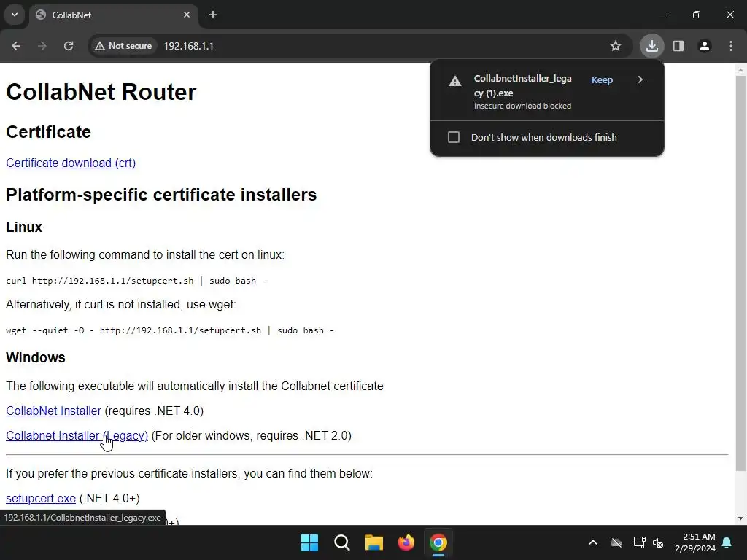The height and width of the screenshot is (560, 747).
Task: Open Chrome's three-dot menu
Action: (731, 46)
